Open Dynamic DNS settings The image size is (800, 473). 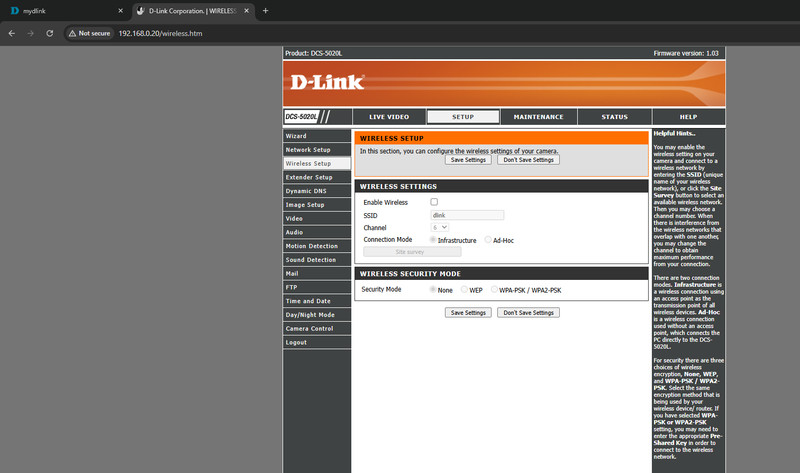pos(317,191)
